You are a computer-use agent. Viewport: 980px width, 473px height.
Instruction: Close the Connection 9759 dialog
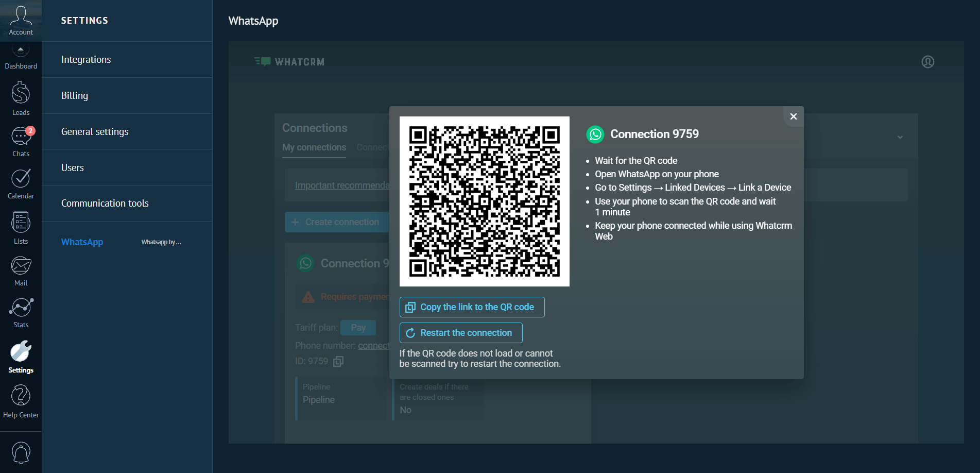point(793,116)
